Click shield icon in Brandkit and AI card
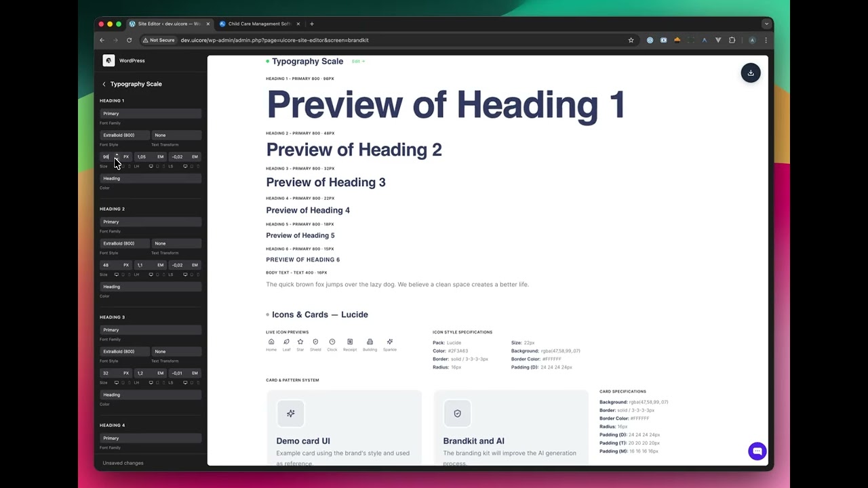 [x=457, y=413]
